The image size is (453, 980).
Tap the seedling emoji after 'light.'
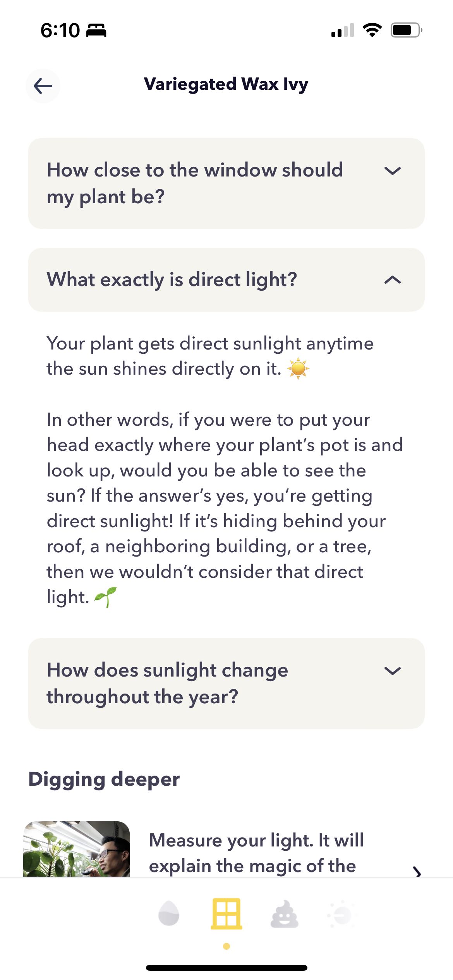pyautogui.click(x=106, y=597)
